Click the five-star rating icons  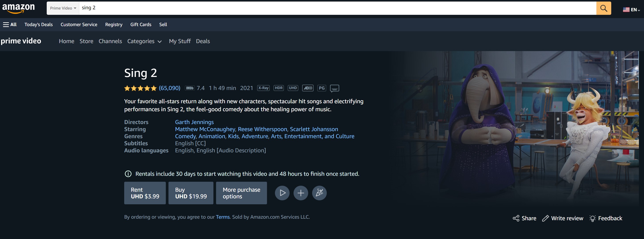point(140,88)
